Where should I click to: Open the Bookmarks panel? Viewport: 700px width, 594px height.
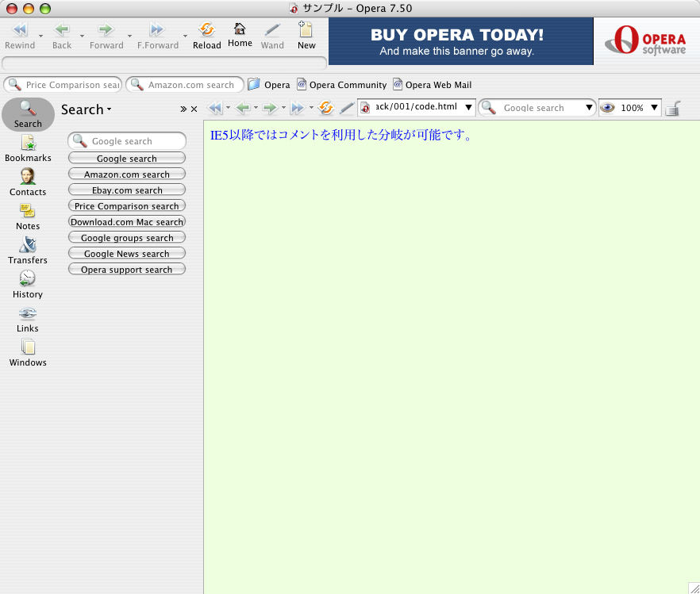[x=28, y=148]
